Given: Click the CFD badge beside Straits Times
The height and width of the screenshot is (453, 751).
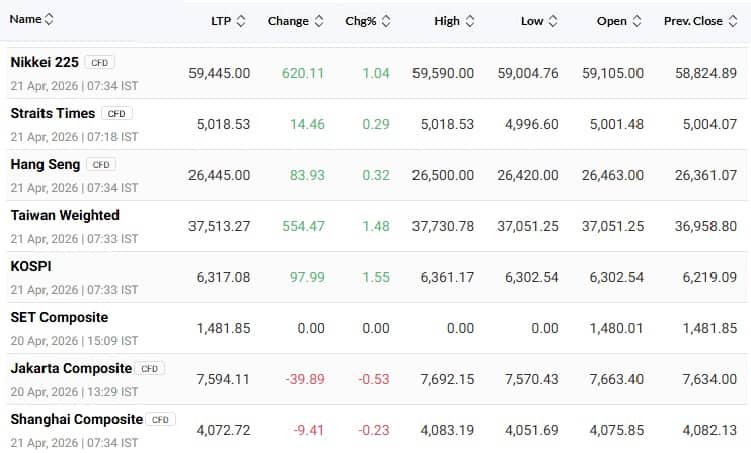Looking at the screenshot, I should (x=116, y=113).
